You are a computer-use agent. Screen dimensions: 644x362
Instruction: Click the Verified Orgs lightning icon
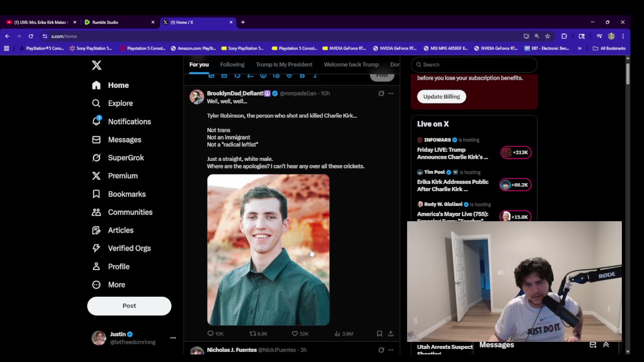97,248
